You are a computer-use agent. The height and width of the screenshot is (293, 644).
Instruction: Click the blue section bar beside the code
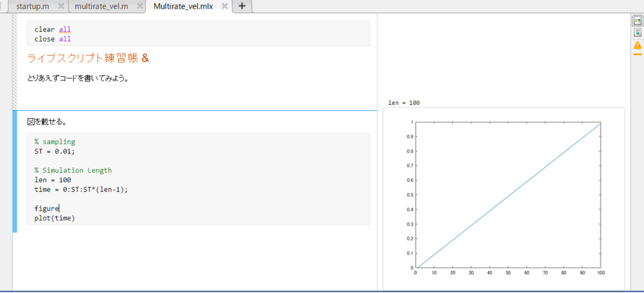(15, 172)
